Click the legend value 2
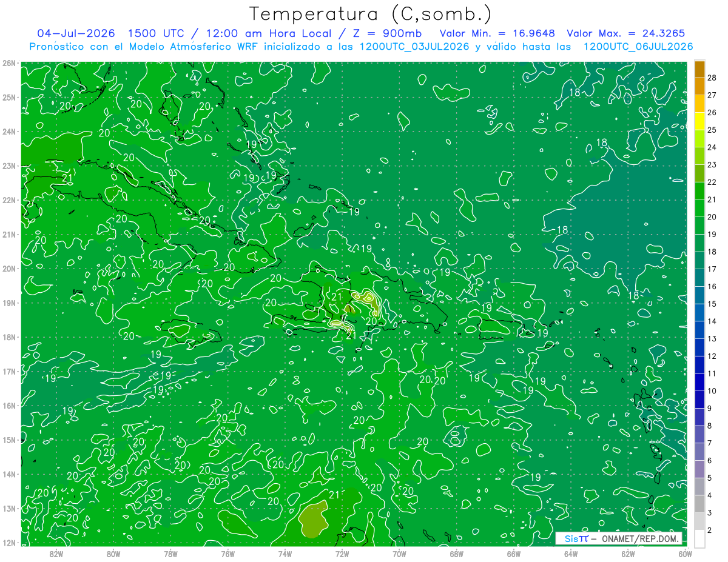 [710, 530]
